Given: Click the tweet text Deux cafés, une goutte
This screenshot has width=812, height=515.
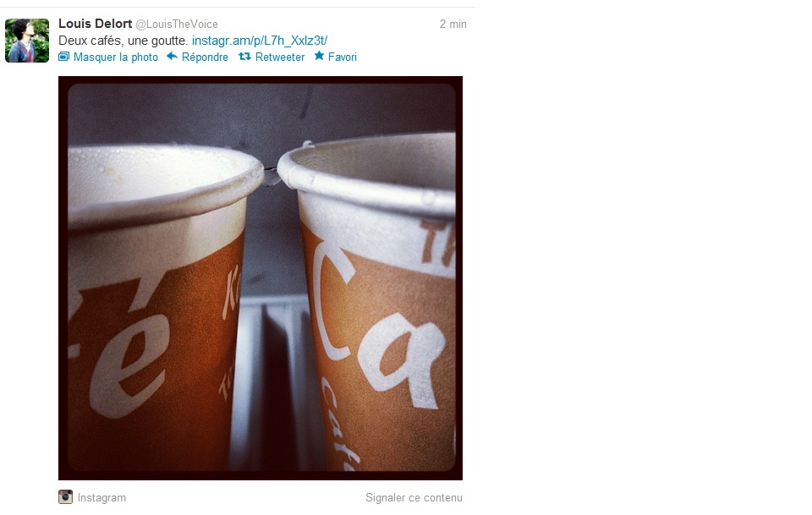Looking at the screenshot, I should 123,41.
